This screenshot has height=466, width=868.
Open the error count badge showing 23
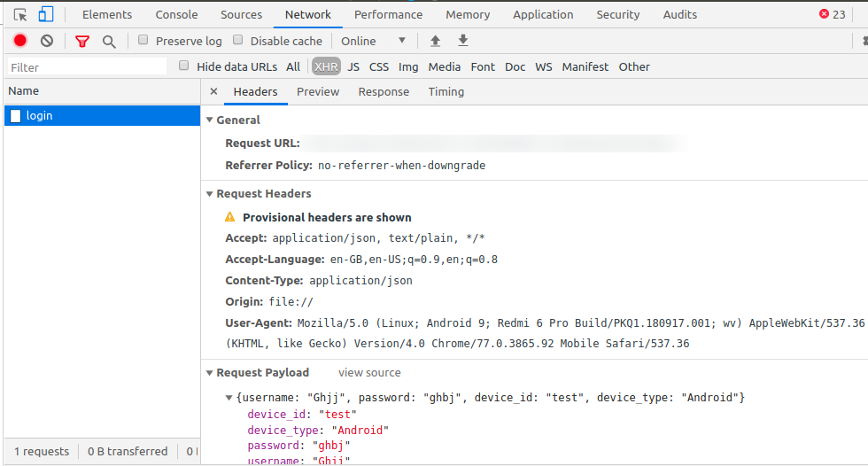[x=832, y=14]
